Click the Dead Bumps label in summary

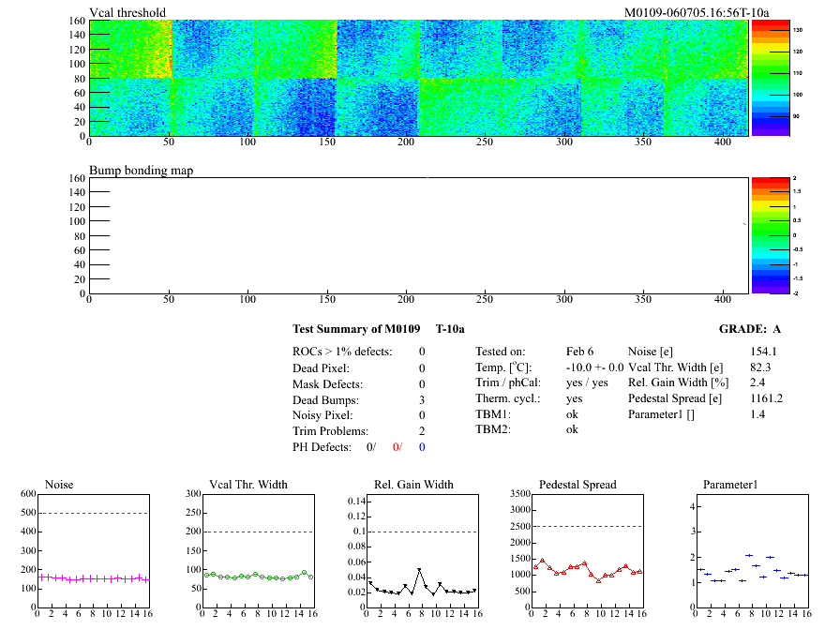[x=326, y=399]
